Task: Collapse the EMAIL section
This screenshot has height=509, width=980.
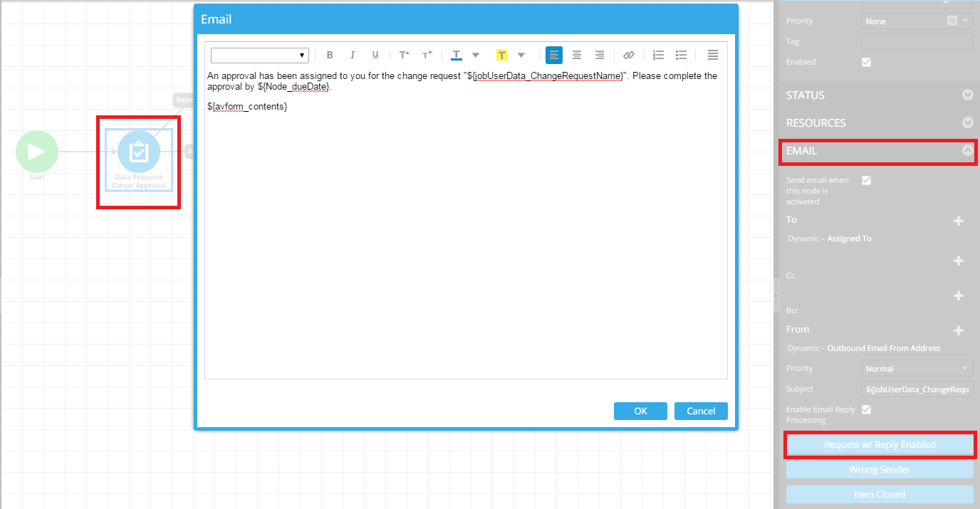Action: tap(967, 151)
